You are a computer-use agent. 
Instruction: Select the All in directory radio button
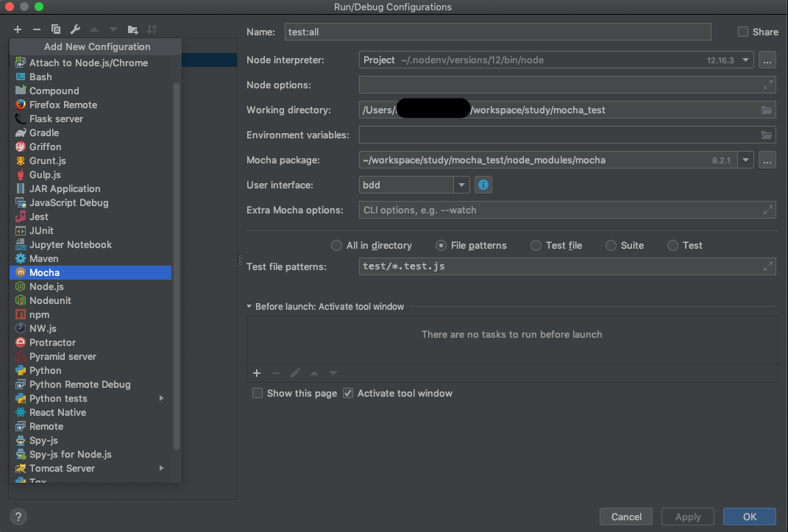click(x=336, y=246)
